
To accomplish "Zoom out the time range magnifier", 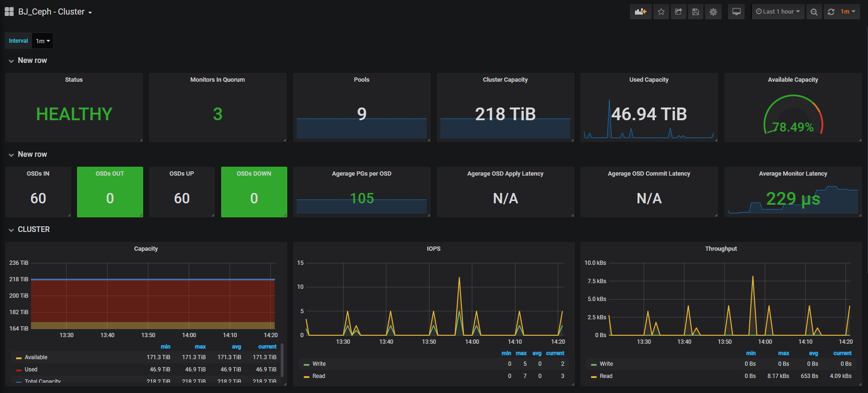I will tap(814, 12).
